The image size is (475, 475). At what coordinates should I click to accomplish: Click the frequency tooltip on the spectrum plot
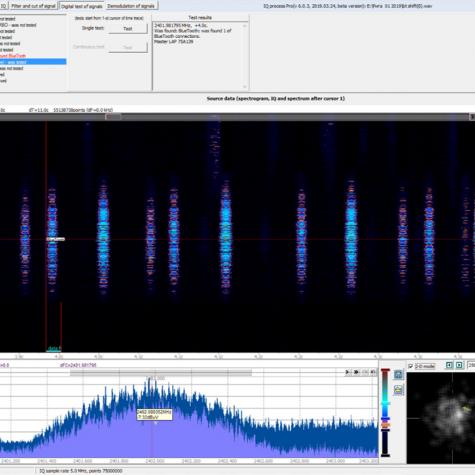[x=154, y=414]
